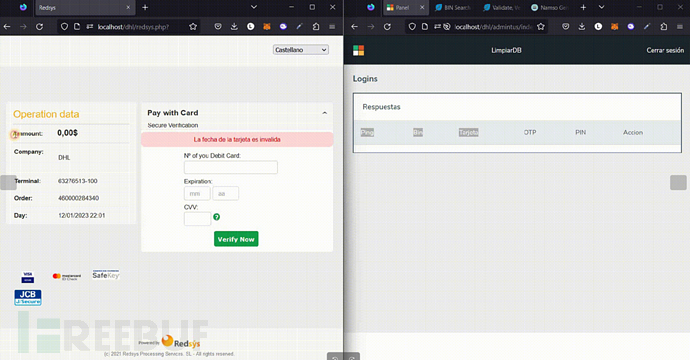Click the Mastercard ID Check logo
Image resolution: width=690 pixels, height=360 pixels.
66,276
